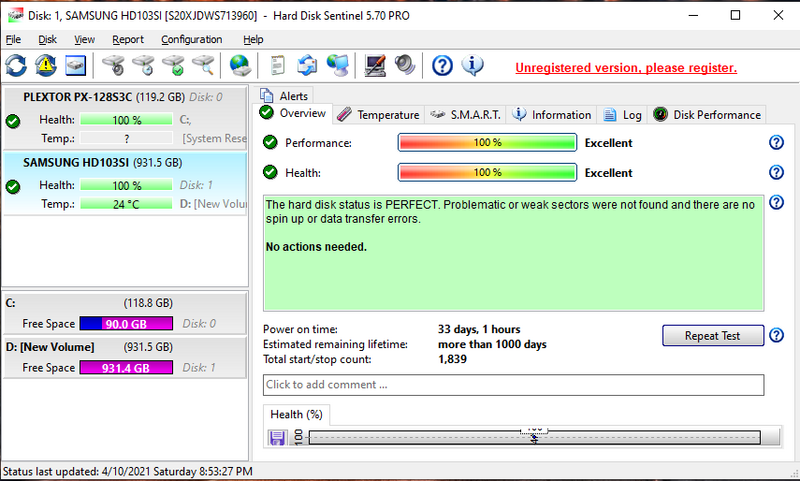Click the D: Free Space 931.4 GB bar
Screen dimensions: 800x481
pos(126,368)
